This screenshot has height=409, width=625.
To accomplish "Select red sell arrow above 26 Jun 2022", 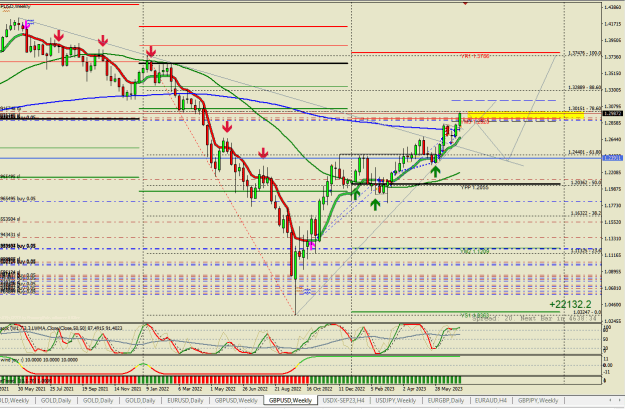I will coord(263,153).
